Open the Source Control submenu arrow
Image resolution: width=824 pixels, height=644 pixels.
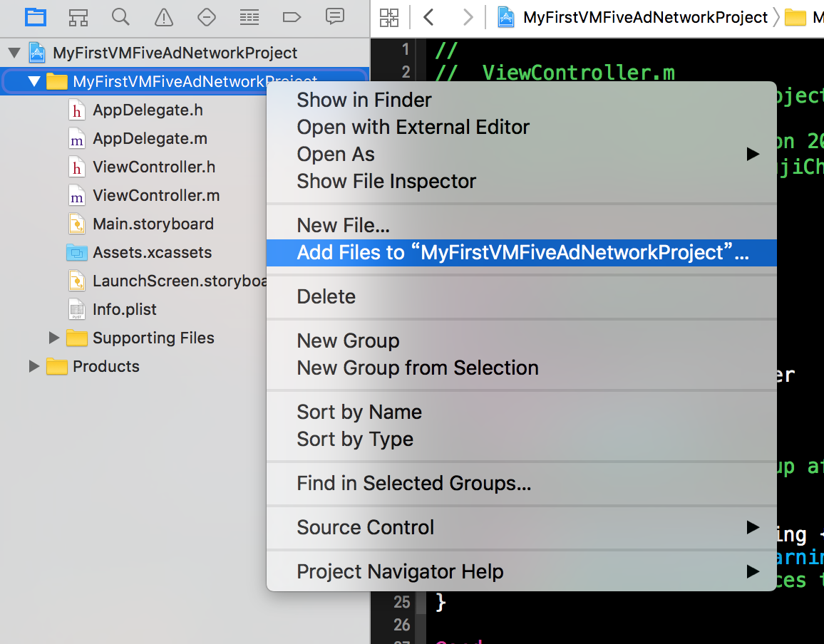tap(753, 527)
